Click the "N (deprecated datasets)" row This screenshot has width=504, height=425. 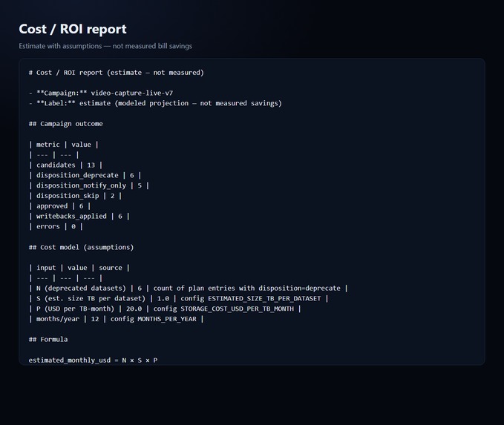point(189,289)
